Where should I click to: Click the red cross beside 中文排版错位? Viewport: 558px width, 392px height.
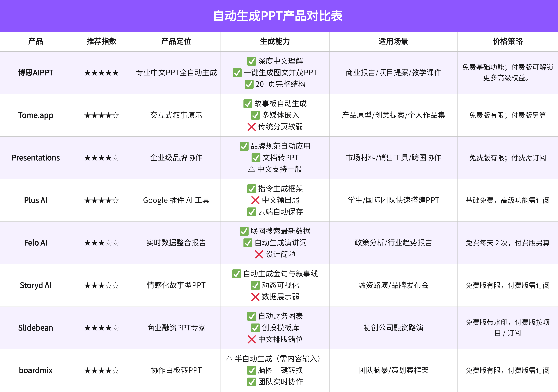pyautogui.click(x=252, y=339)
